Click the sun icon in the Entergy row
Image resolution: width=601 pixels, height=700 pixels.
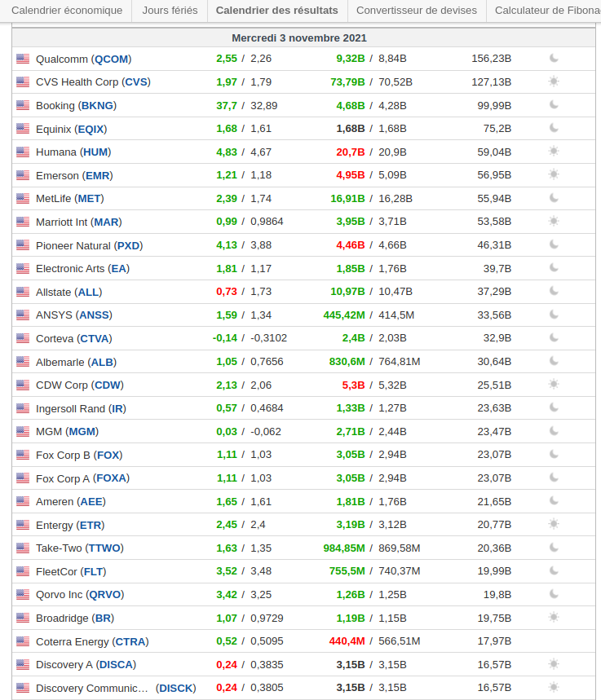[554, 524]
